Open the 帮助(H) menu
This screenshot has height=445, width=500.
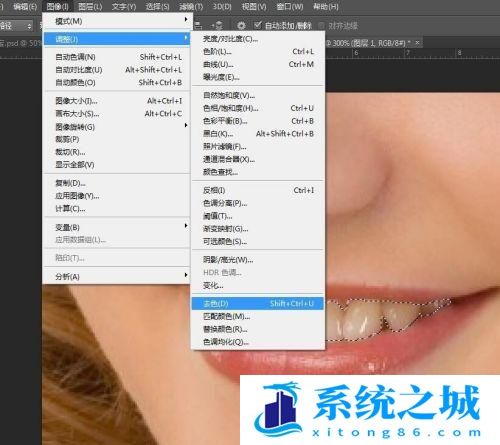(x=326, y=7)
